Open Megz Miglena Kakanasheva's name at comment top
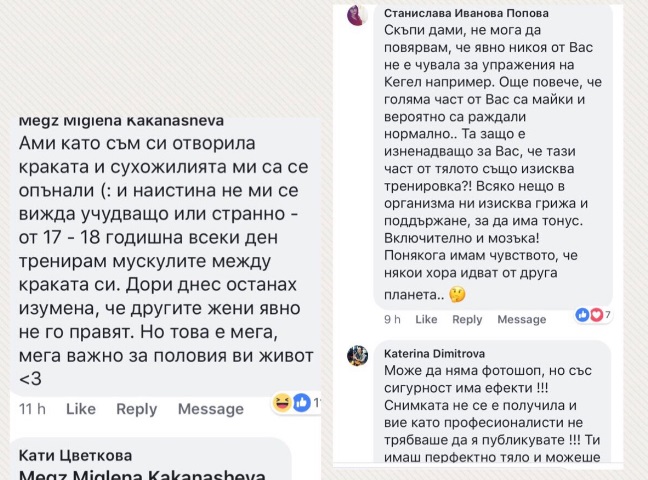 (x=121, y=121)
